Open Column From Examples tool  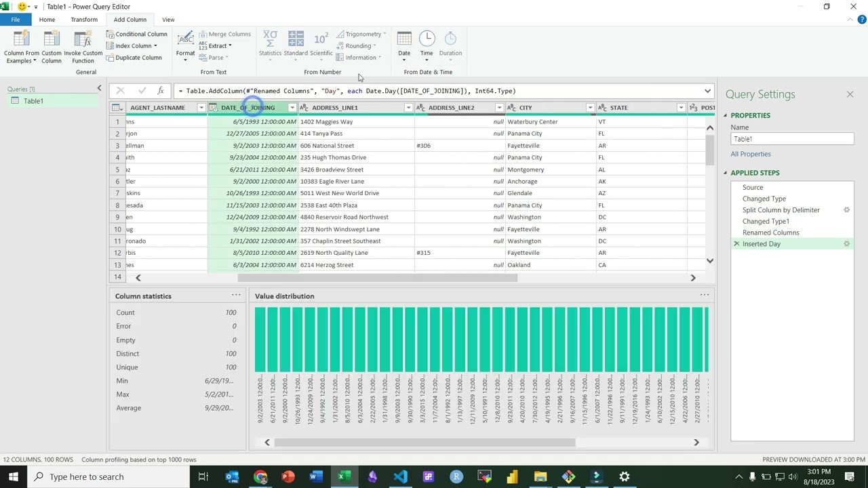[22, 47]
